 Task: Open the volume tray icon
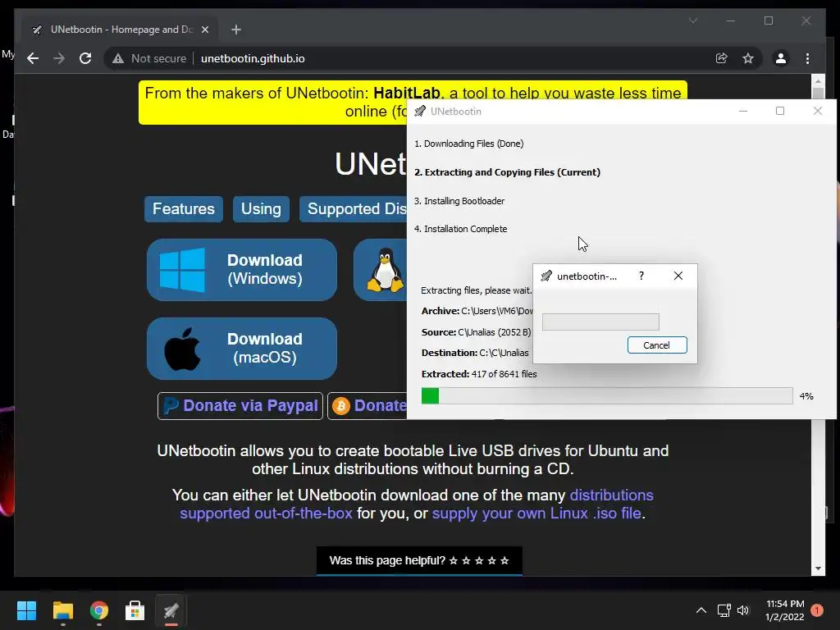point(743,610)
